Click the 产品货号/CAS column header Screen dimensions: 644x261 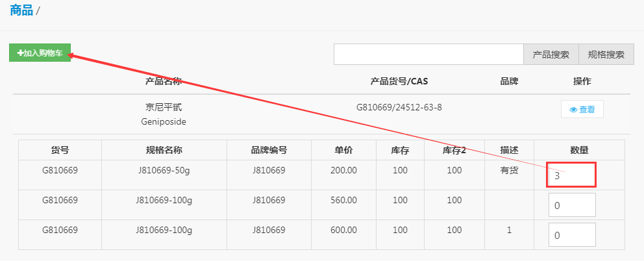point(399,81)
